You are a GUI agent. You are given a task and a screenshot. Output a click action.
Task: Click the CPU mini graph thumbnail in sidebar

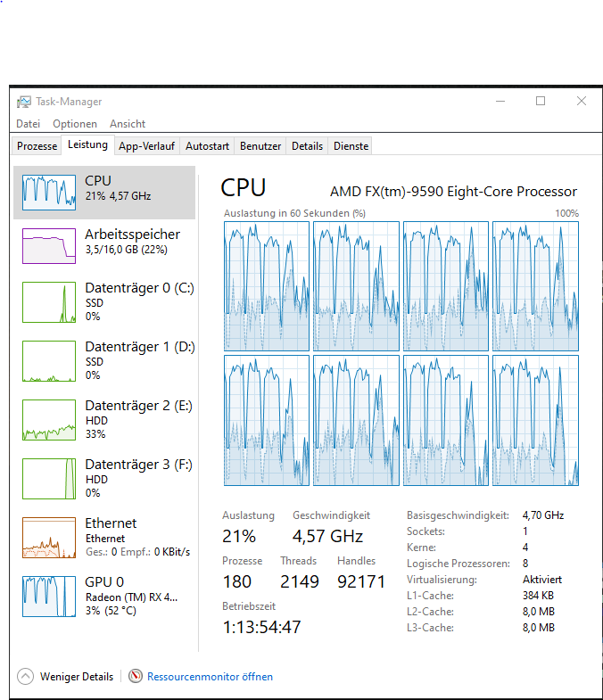pos(49,193)
